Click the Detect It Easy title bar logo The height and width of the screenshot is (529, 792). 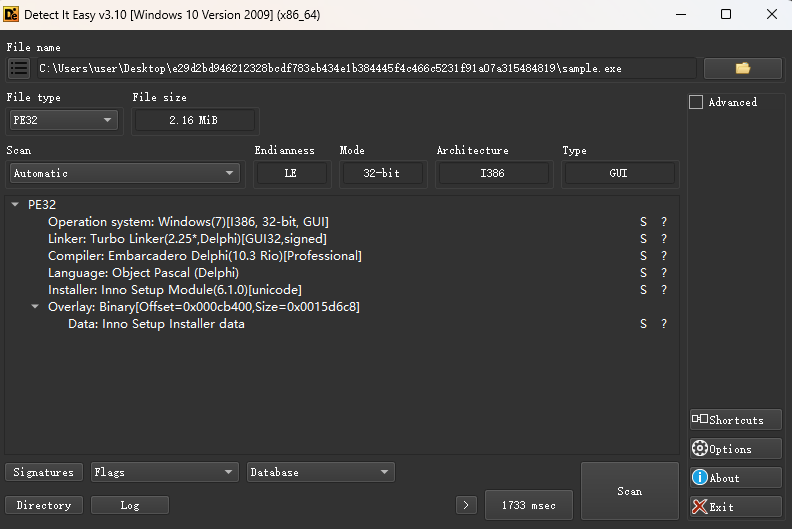pos(11,14)
